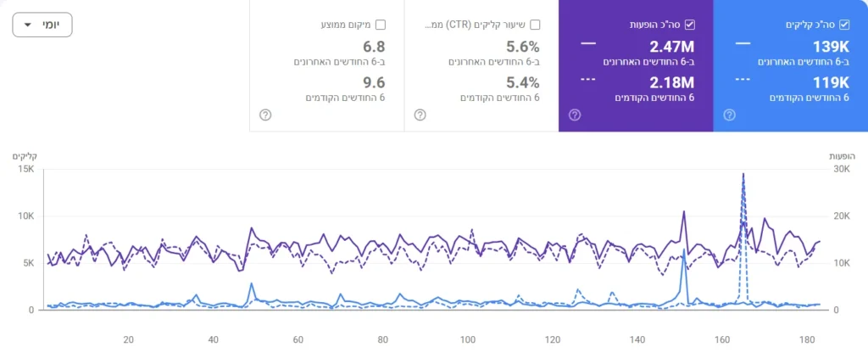The height and width of the screenshot is (364, 868).
Task: Select the 2.18M previous impressions value
Action: [671, 83]
